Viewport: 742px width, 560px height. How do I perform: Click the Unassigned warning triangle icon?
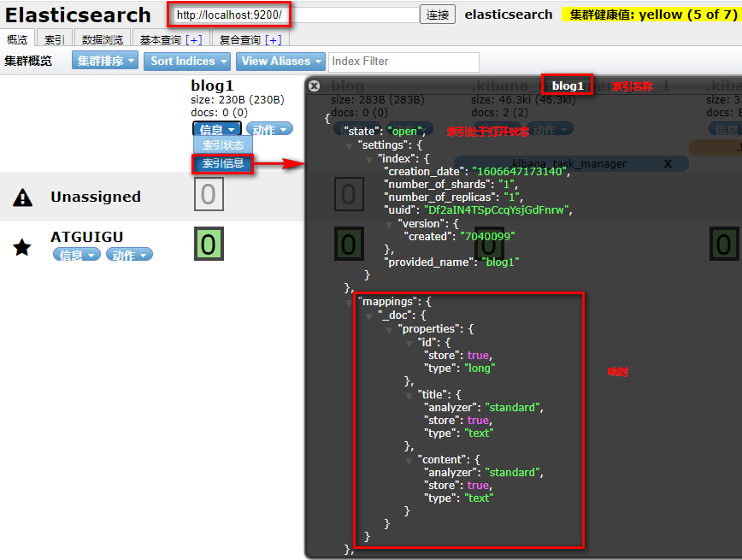click(23, 197)
